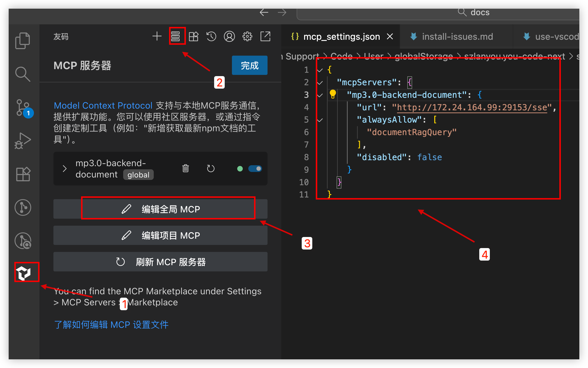Open the Search view in activity bar
The height and width of the screenshot is (368, 588).
pos(23,74)
